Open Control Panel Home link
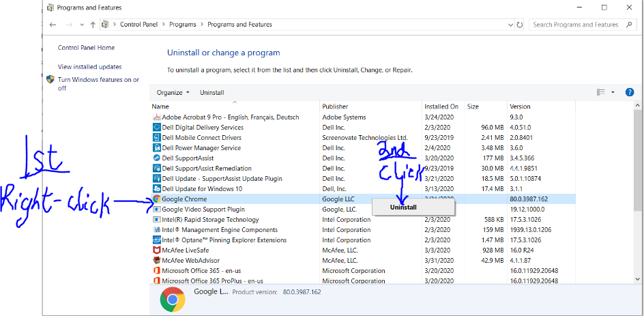644x316 pixels. pyautogui.click(x=86, y=48)
